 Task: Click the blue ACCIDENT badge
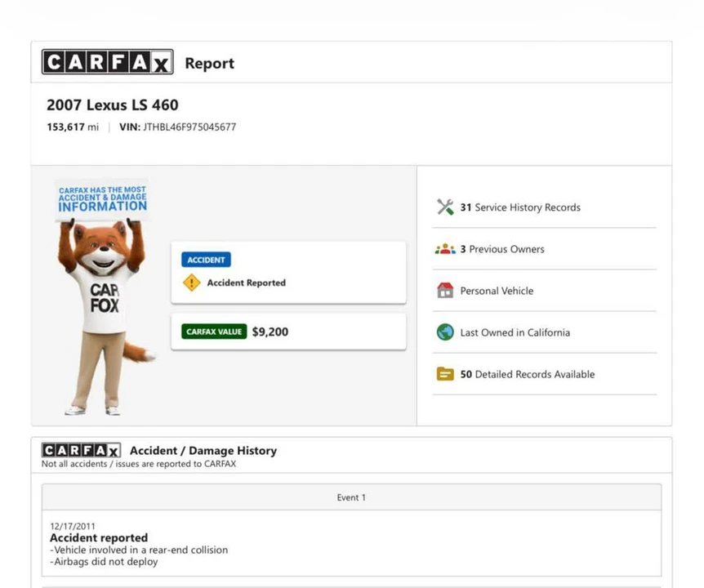point(206,260)
